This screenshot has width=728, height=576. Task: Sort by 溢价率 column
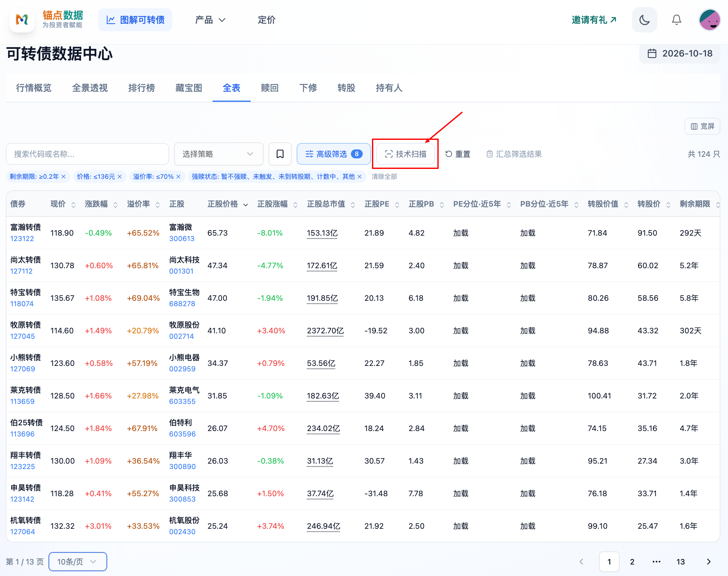(x=157, y=205)
